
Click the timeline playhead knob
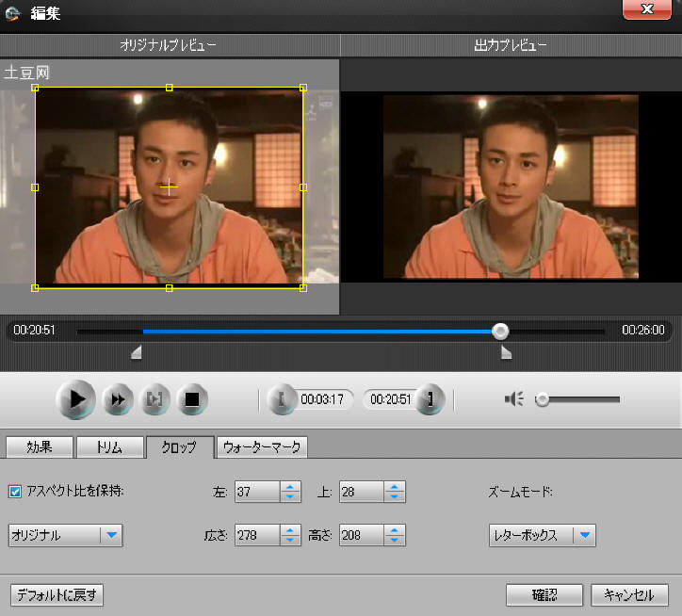pos(500,331)
